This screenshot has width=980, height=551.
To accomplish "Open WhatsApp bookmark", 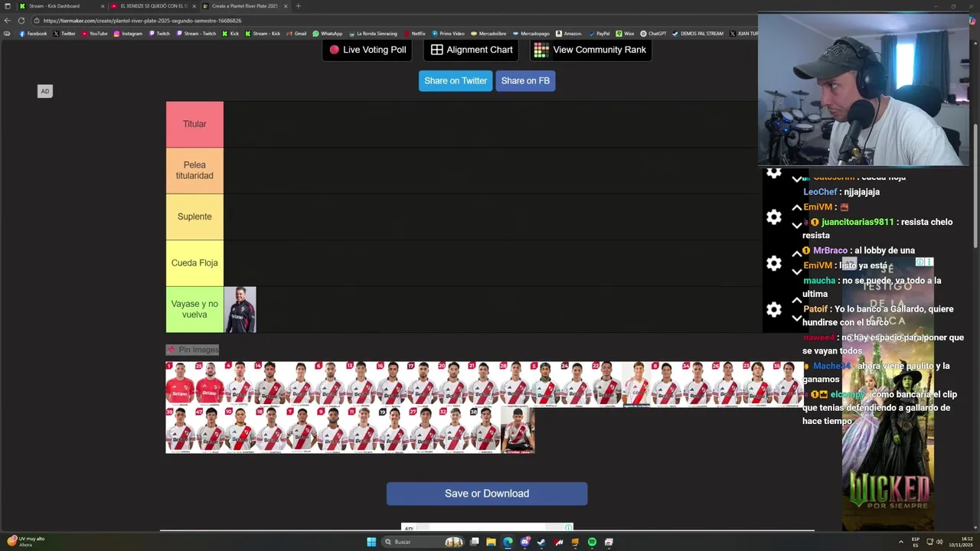I will point(328,34).
